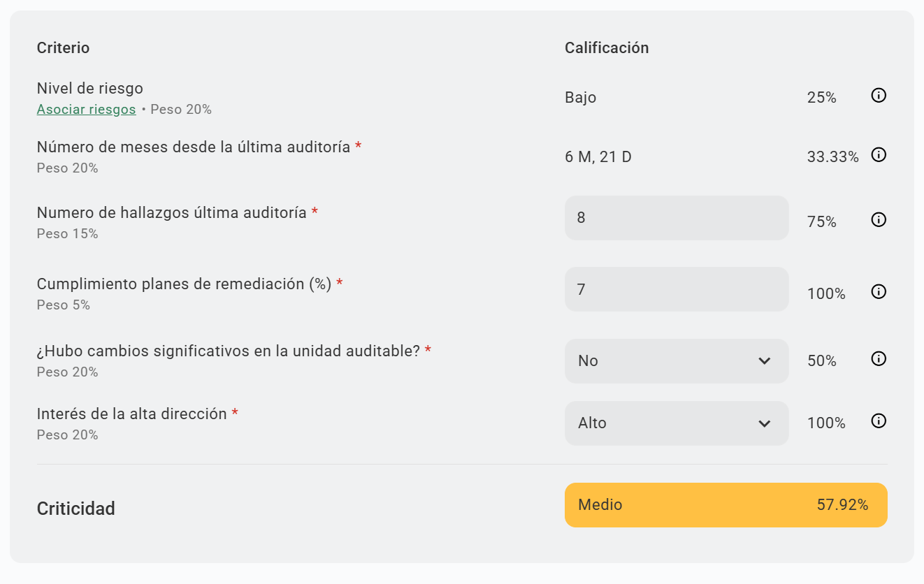
Task: Open info icon beside 33.33% score
Action: click(879, 155)
